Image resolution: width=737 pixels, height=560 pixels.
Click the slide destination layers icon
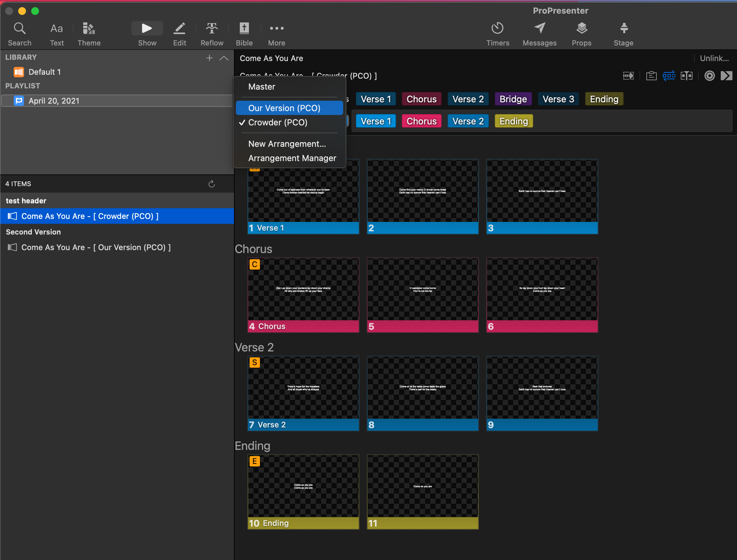tap(687, 76)
